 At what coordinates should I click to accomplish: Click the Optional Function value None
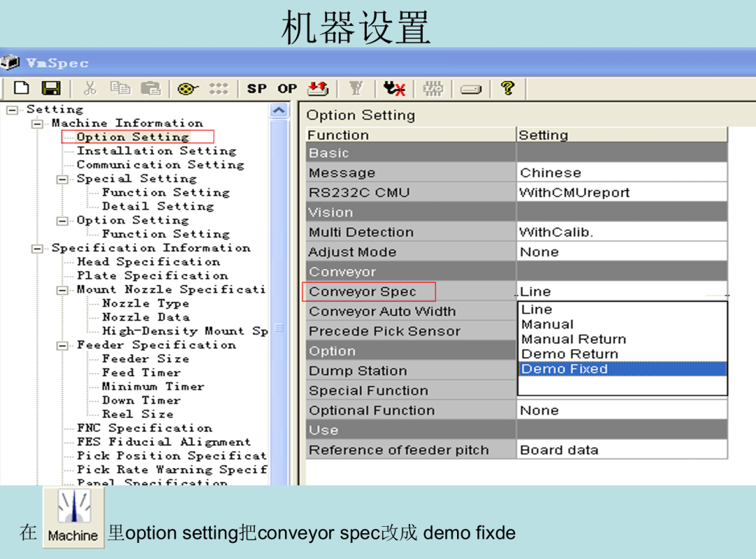[x=622, y=410]
